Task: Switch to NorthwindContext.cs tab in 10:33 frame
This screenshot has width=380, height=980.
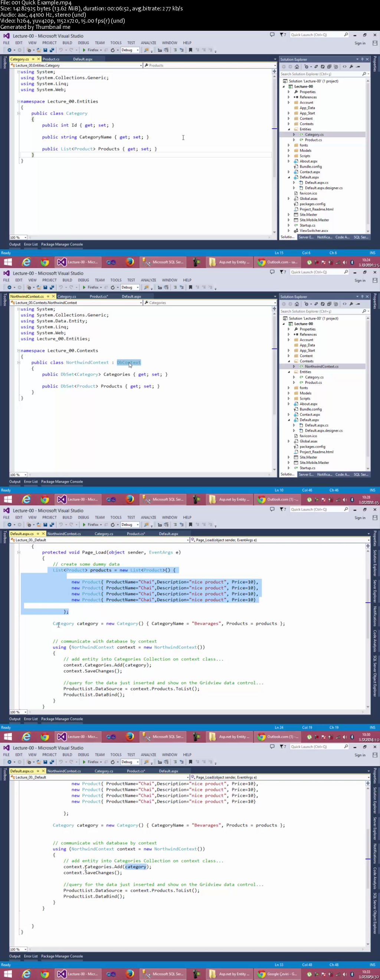Action: coord(64,772)
